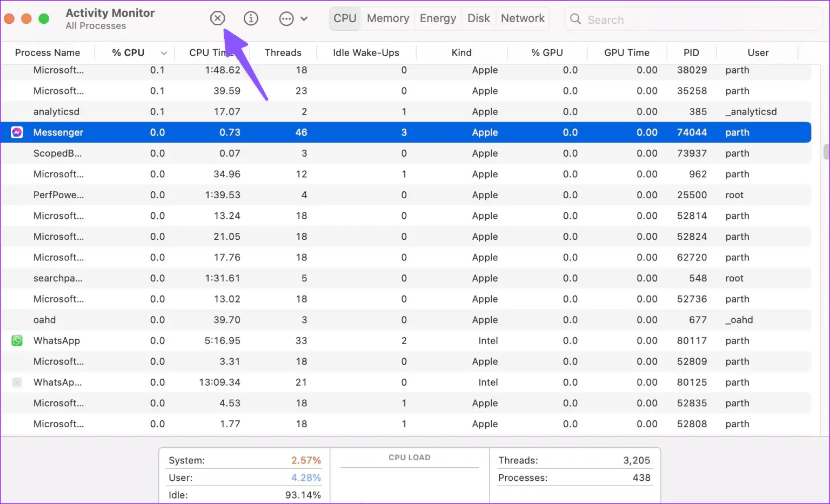Select the ScopedB... process row
This screenshot has width=830, height=504.
(406, 153)
